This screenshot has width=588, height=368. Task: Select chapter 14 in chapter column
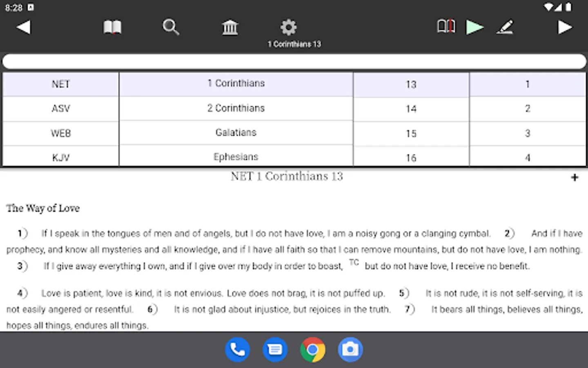pyautogui.click(x=411, y=109)
